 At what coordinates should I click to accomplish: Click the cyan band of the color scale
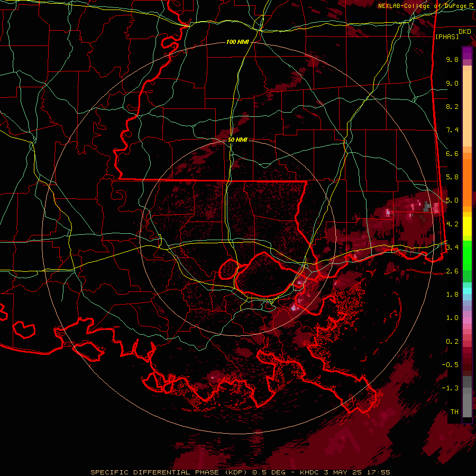pyautogui.click(x=467, y=290)
